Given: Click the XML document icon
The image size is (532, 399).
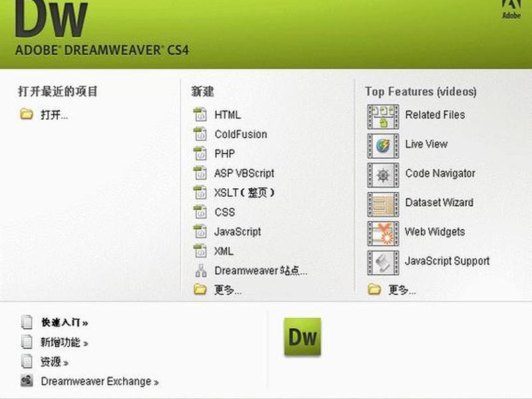Looking at the screenshot, I should click(x=200, y=251).
